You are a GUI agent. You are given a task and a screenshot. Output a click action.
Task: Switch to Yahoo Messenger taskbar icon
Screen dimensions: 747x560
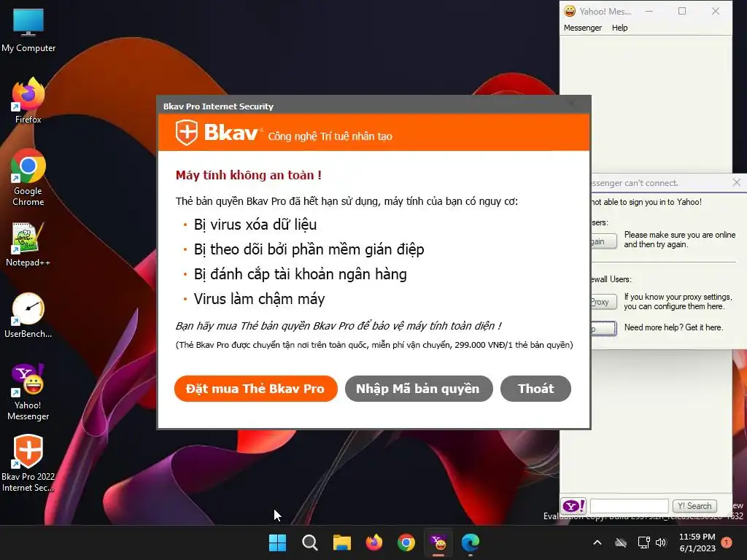438,542
